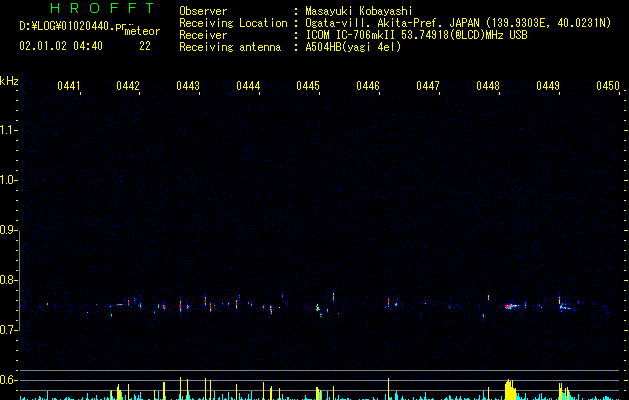This screenshot has height=400, width=629.
Task: Click the date stamp 02.01.02 04:40
Action: [61, 46]
